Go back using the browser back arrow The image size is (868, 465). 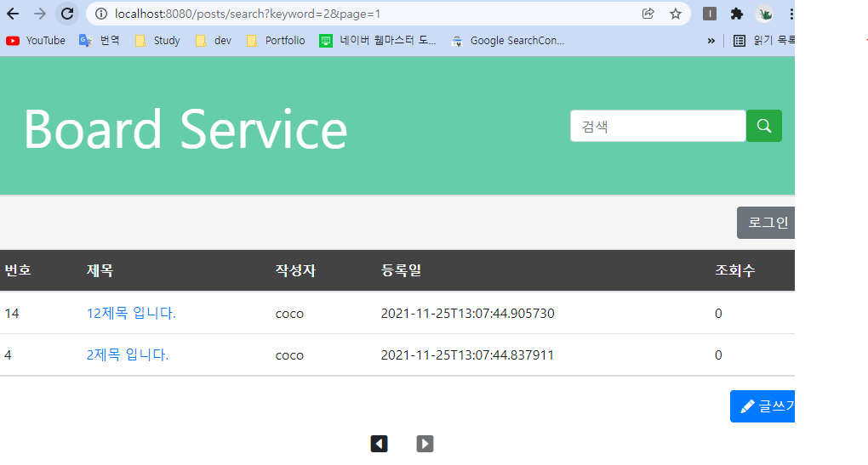point(13,14)
